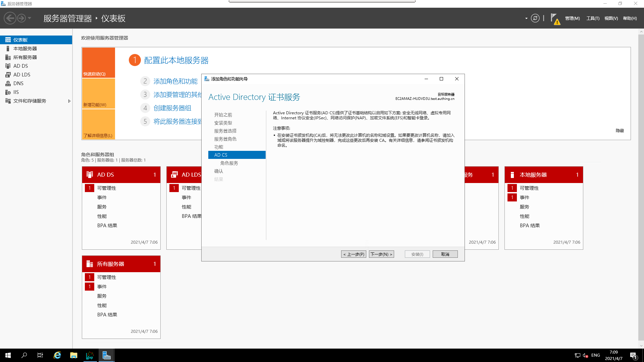Screen dimensions: 644x362
Task: Select 角色服务 step in wizard
Action: coord(229,163)
